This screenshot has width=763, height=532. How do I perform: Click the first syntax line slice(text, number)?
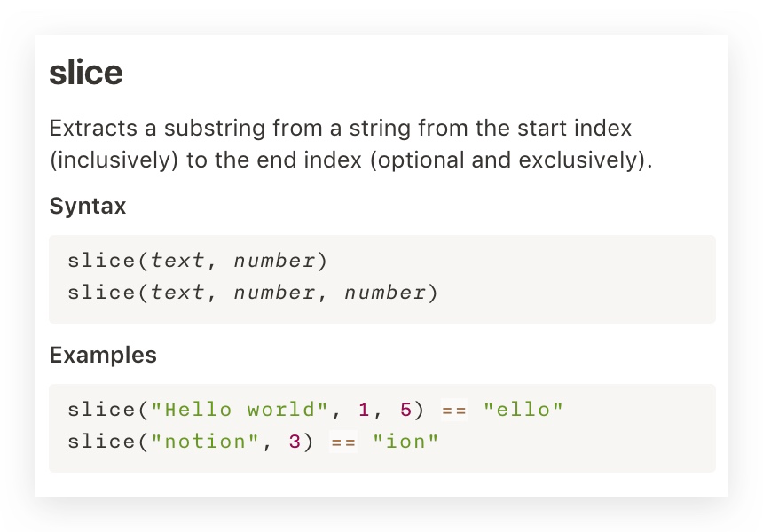197,261
